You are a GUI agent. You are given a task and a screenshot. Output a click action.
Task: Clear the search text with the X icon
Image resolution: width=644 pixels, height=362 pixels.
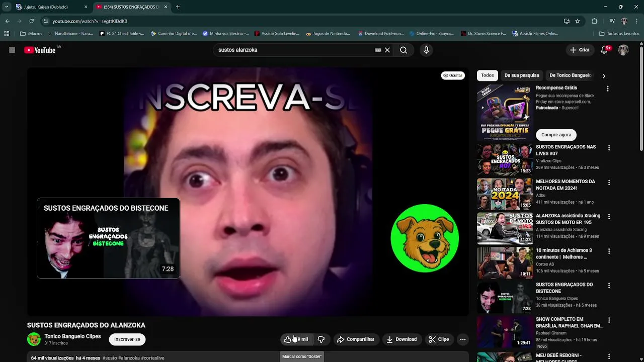coord(387,50)
